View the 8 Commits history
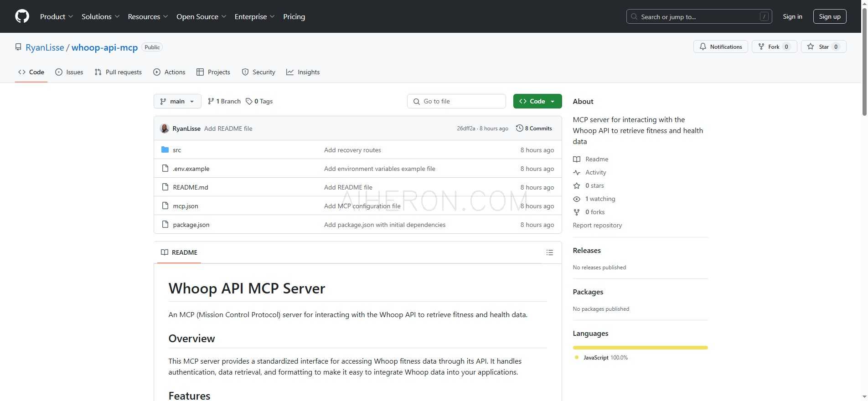 coord(534,128)
